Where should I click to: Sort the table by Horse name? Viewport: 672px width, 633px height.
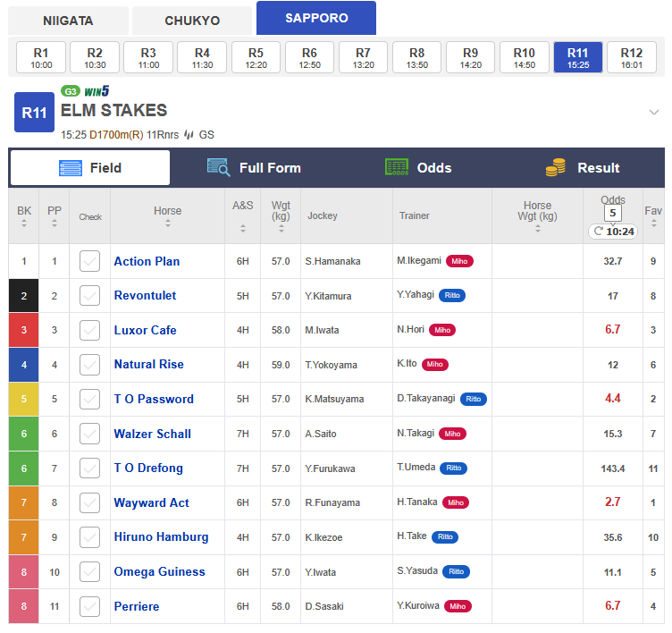click(168, 224)
